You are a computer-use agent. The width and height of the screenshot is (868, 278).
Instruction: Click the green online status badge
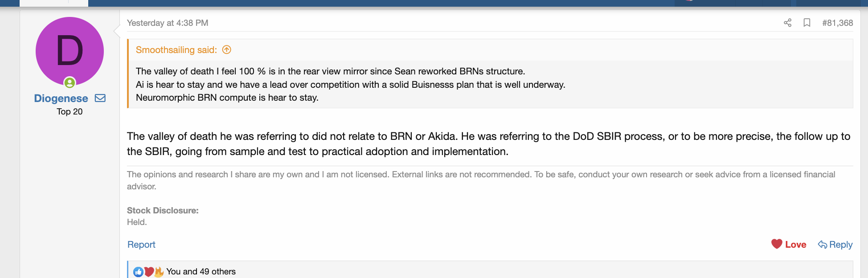(x=70, y=82)
